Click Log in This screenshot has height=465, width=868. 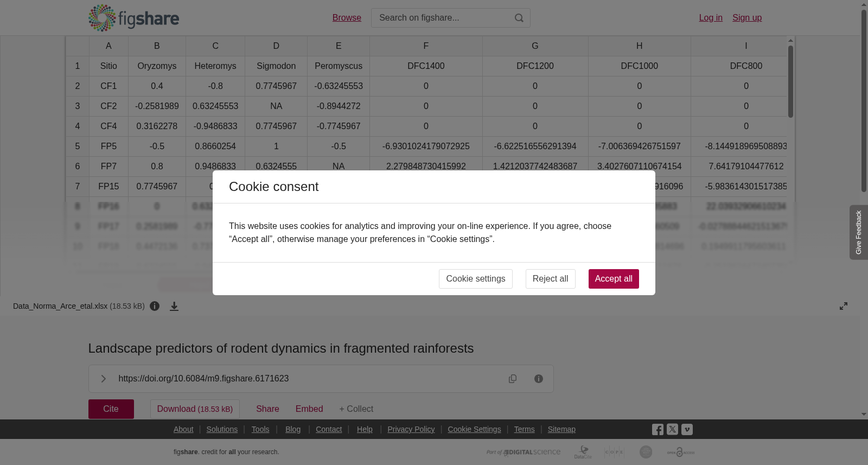pyautogui.click(x=711, y=18)
